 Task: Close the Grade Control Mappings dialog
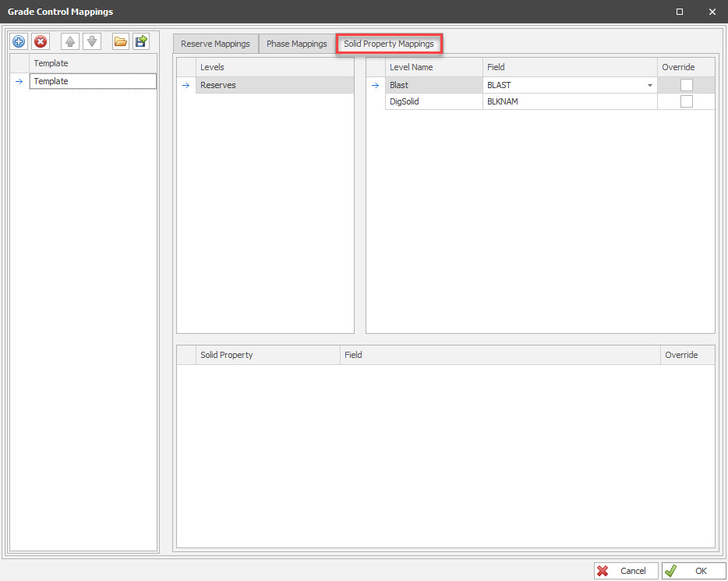[712, 12]
